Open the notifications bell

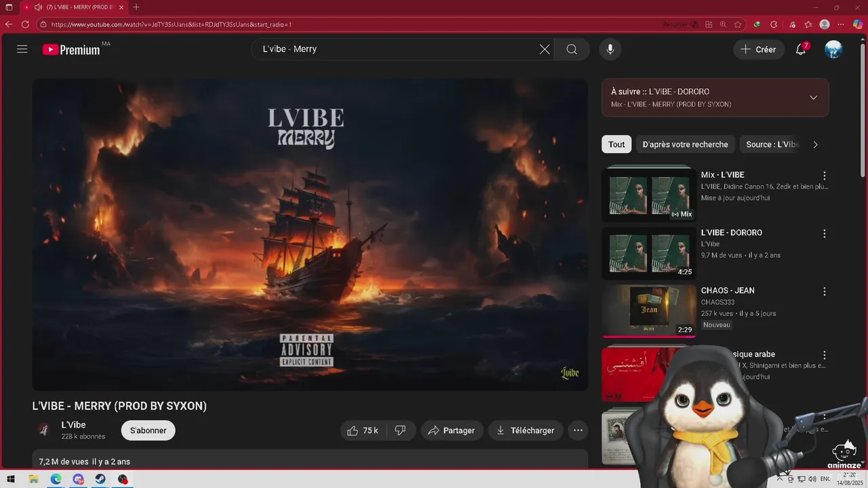tap(801, 49)
